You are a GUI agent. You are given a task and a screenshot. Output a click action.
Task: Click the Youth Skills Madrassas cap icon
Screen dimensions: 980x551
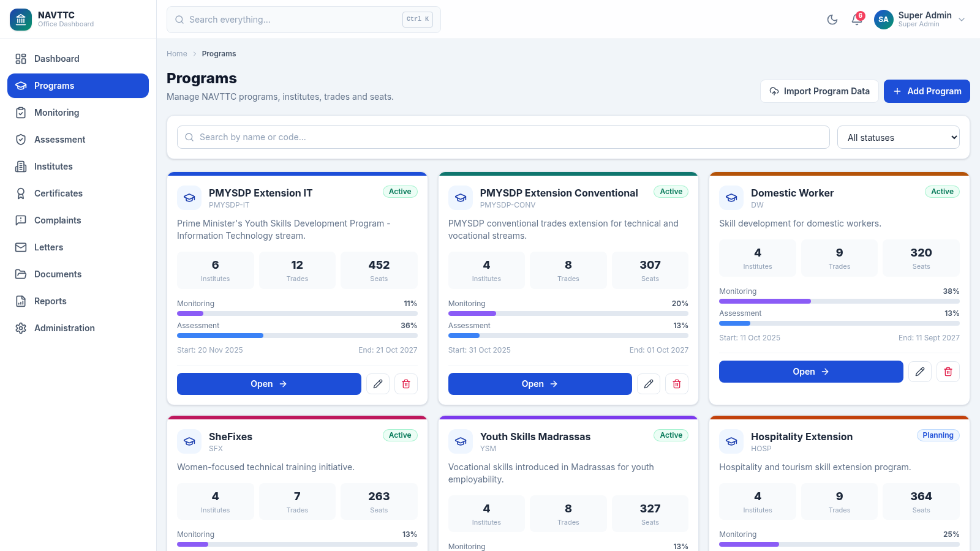point(461,441)
